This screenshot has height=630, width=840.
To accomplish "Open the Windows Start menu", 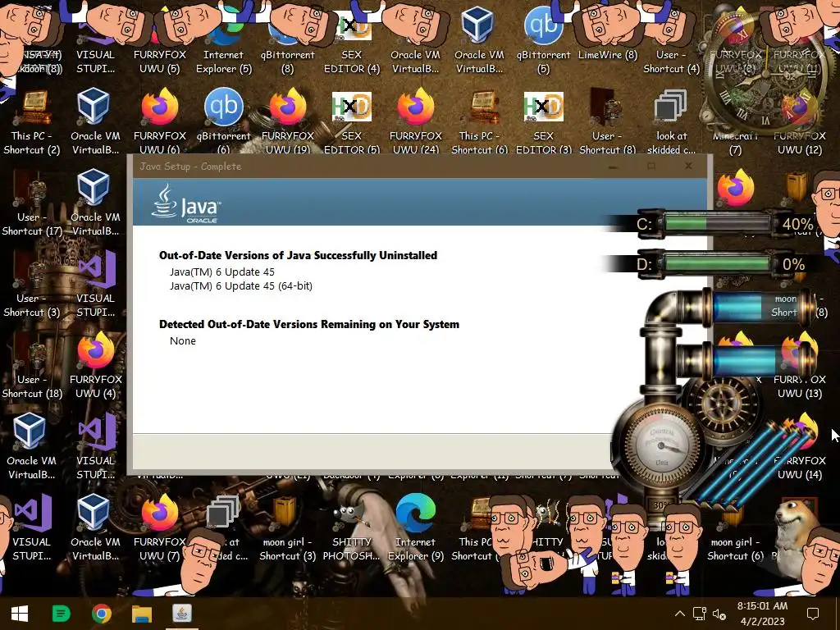I will tap(20, 614).
